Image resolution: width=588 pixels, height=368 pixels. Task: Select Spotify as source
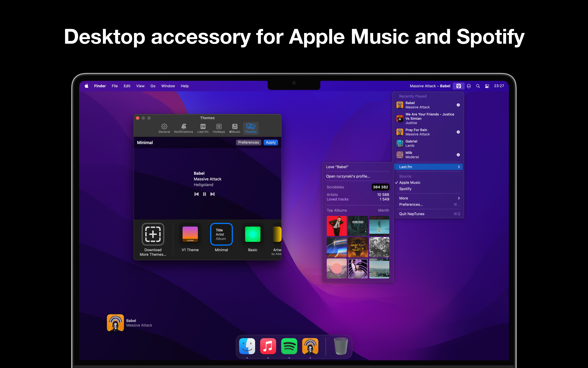[428, 189]
